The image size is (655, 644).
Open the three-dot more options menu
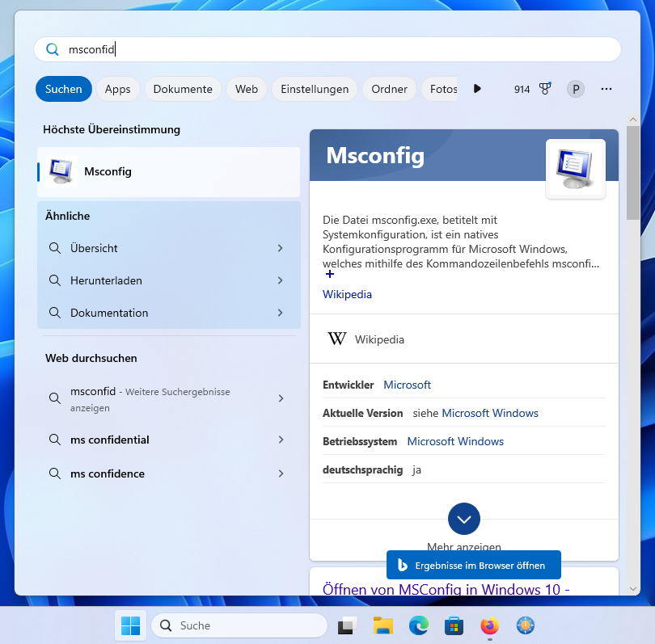[x=606, y=89]
